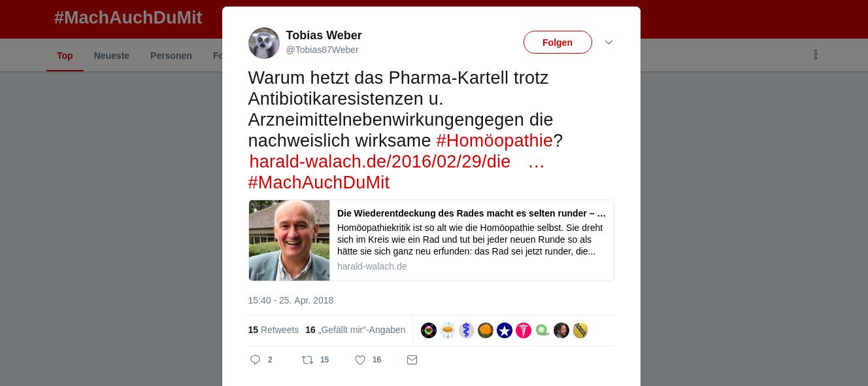Open the black circular flower liker avatar
Image resolution: width=868 pixels, height=386 pixels.
pyautogui.click(x=429, y=330)
